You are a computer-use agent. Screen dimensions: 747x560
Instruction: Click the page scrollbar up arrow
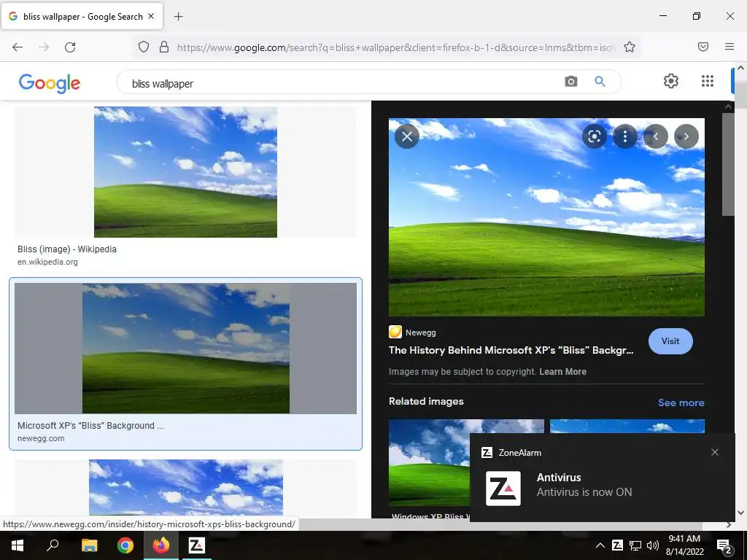pyautogui.click(x=740, y=68)
